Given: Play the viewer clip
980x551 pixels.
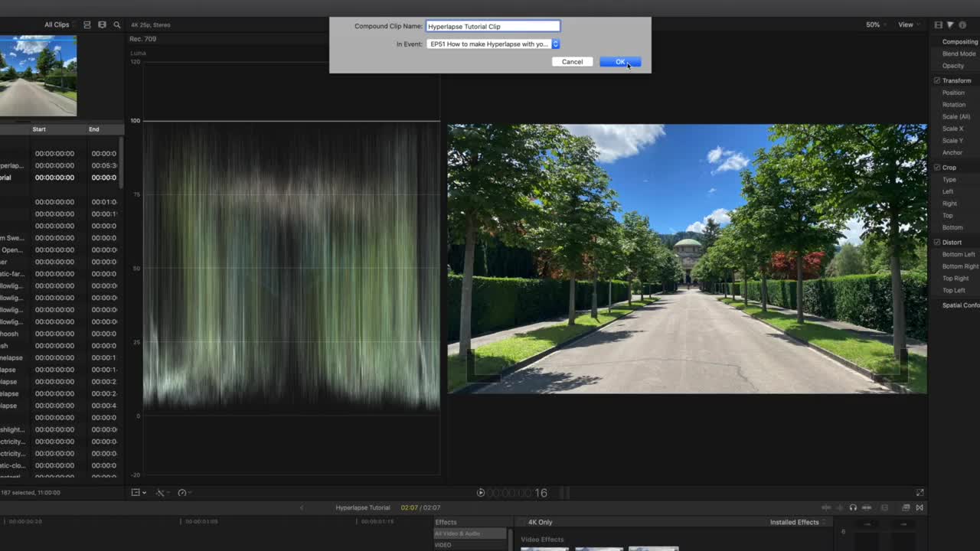Looking at the screenshot, I should [481, 493].
